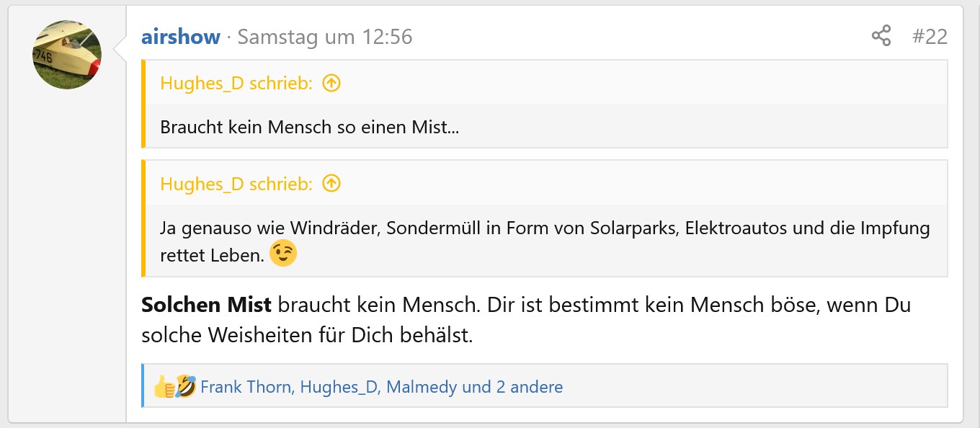980x428 pixels.
Task: Open airshow's profile avatar picture
Action: (67, 55)
